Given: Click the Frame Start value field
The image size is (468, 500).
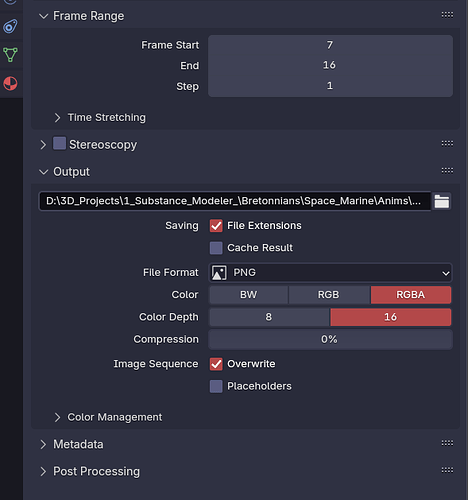Looking at the screenshot, I should (x=330, y=45).
